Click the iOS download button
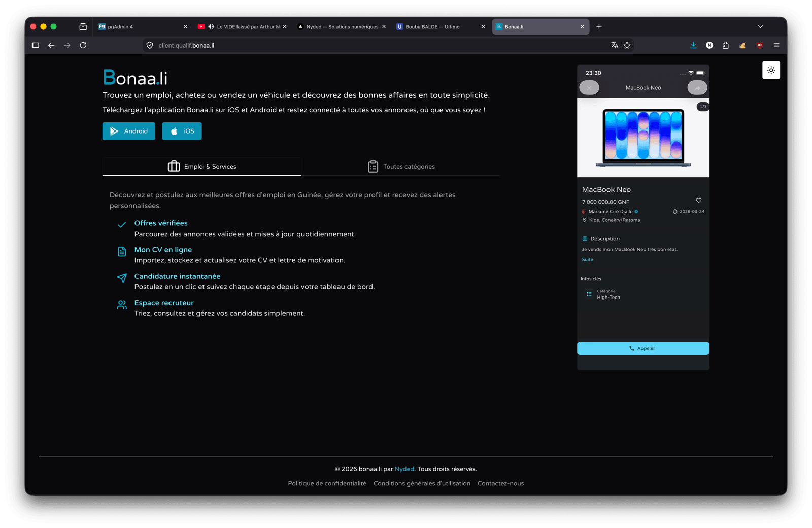The width and height of the screenshot is (812, 528). click(x=182, y=131)
